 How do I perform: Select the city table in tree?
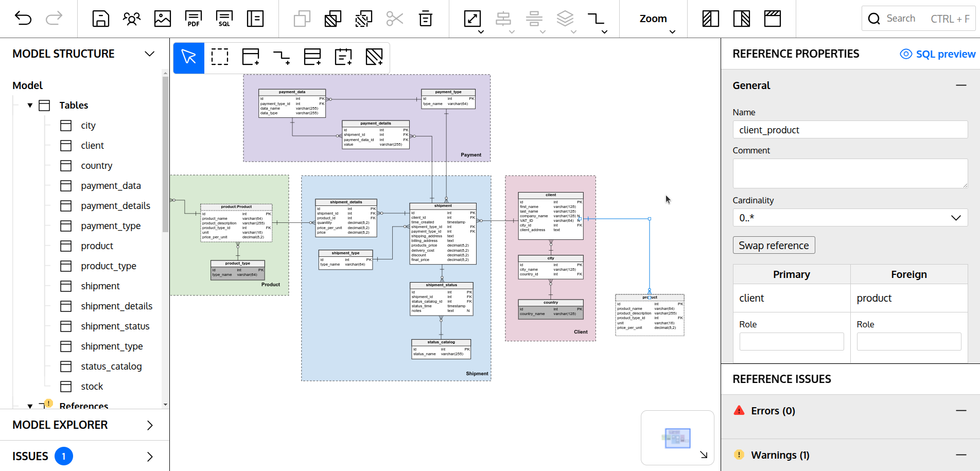point(88,126)
